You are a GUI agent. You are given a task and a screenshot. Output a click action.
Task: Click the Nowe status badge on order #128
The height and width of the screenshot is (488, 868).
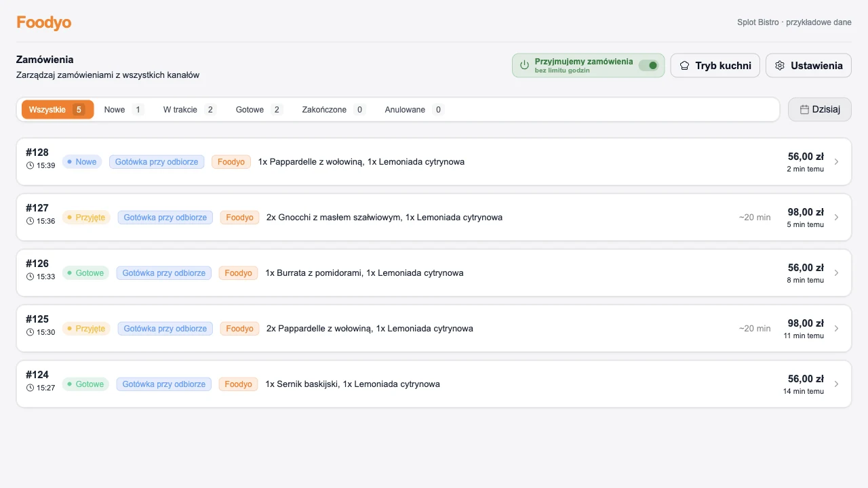point(82,162)
